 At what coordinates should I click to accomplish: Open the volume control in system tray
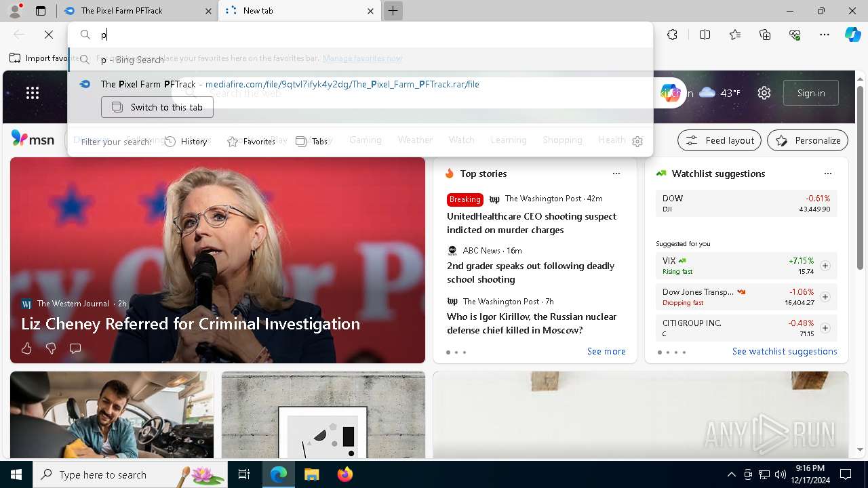pos(781,474)
